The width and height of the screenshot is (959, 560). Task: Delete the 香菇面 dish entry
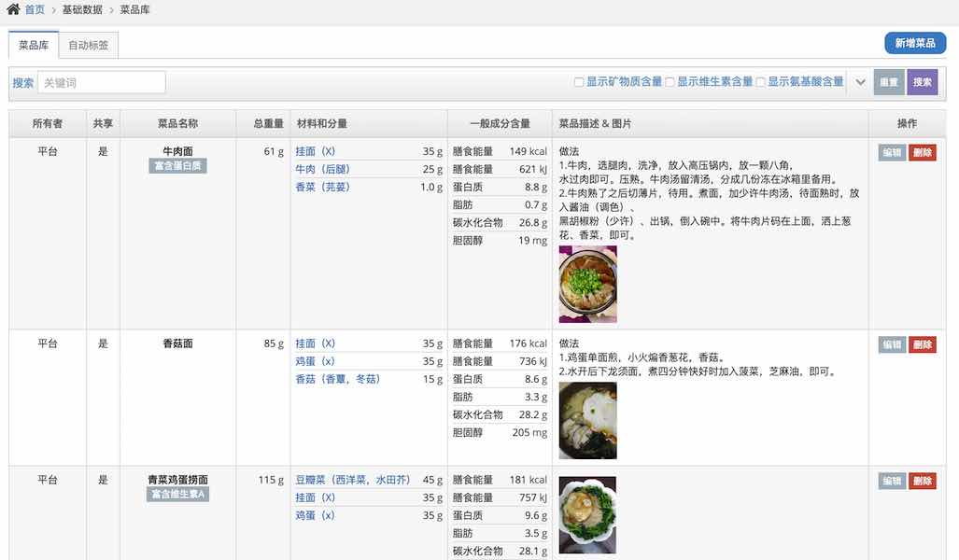(x=924, y=343)
